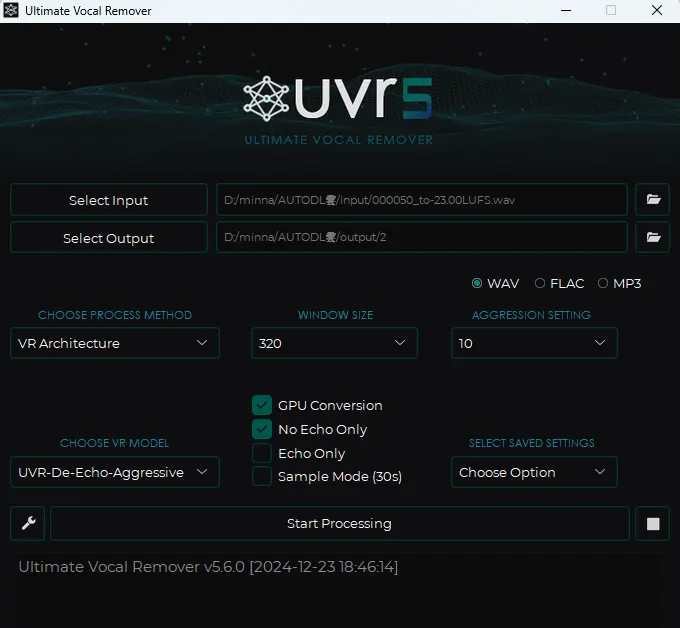Open the VR Architecture process method dropdown
This screenshot has height=628, width=680.
click(x=115, y=343)
